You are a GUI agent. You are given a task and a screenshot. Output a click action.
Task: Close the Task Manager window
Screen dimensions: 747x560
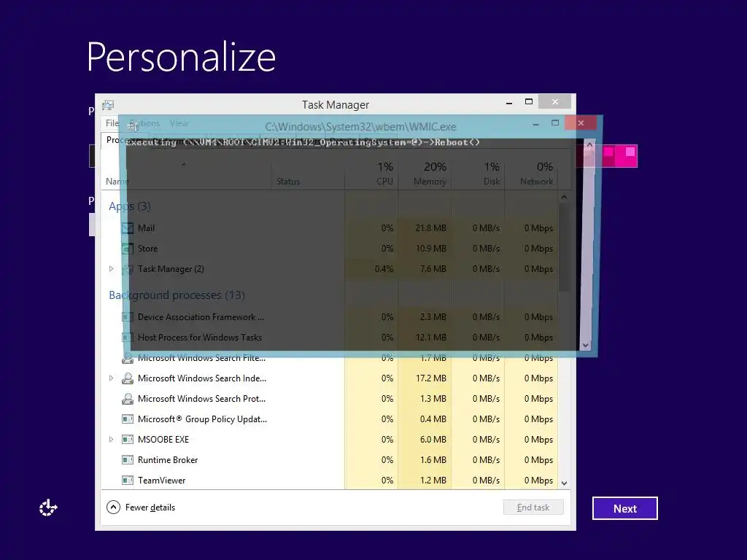tap(554, 101)
